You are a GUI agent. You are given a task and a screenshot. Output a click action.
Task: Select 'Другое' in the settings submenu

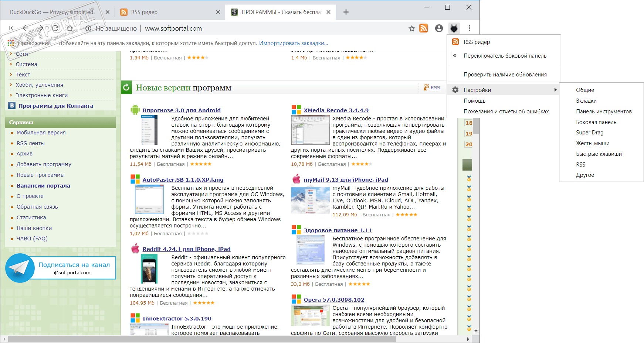click(601, 175)
